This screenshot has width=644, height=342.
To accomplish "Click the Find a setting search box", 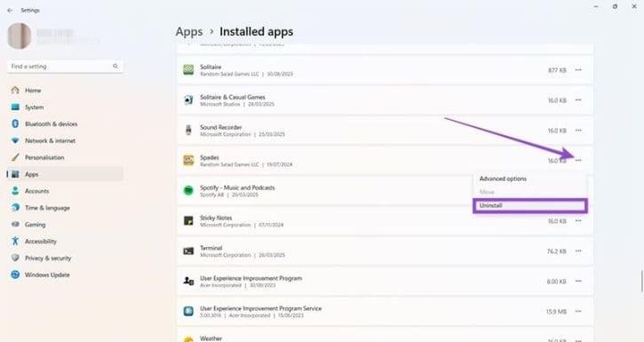I will click(65, 66).
